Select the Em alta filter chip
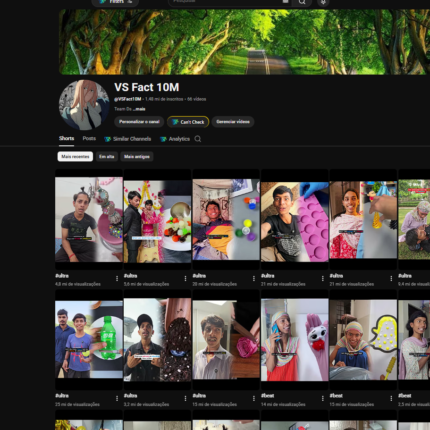The width and height of the screenshot is (430, 430). pyautogui.click(x=107, y=157)
